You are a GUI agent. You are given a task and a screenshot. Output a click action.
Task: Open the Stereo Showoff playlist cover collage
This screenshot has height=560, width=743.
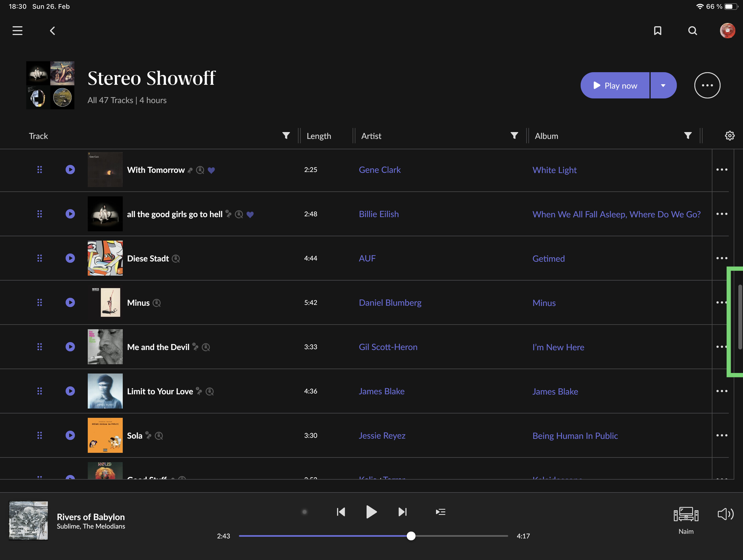point(50,85)
